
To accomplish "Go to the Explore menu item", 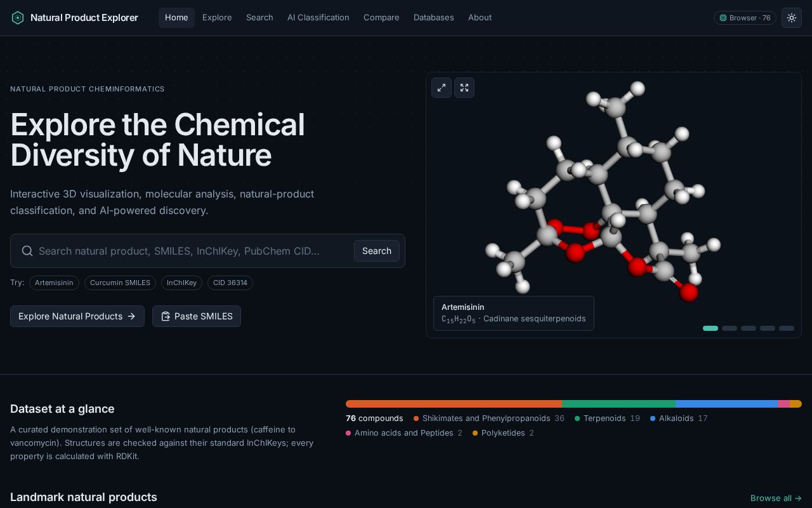I will point(217,18).
